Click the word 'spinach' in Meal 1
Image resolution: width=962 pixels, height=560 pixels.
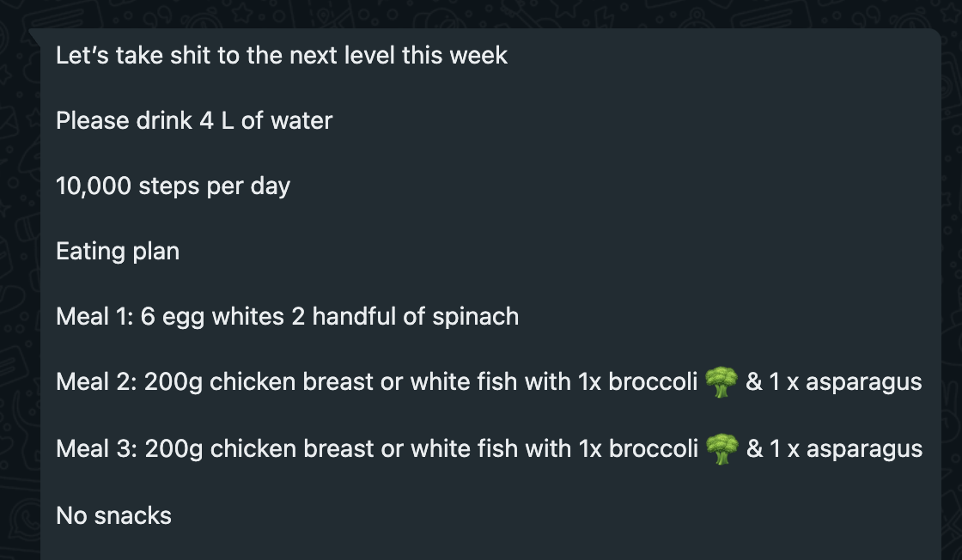pyautogui.click(x=476, y=318)
